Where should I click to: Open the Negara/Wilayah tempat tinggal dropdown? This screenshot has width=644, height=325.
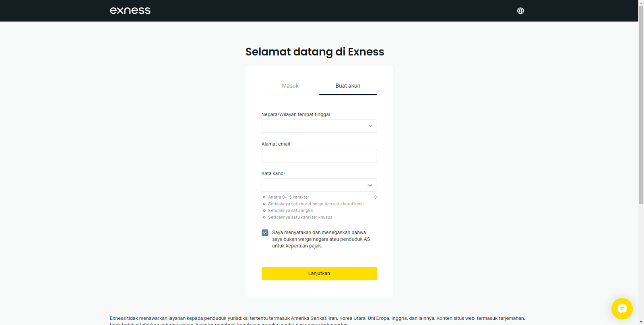tap(319, 126)
